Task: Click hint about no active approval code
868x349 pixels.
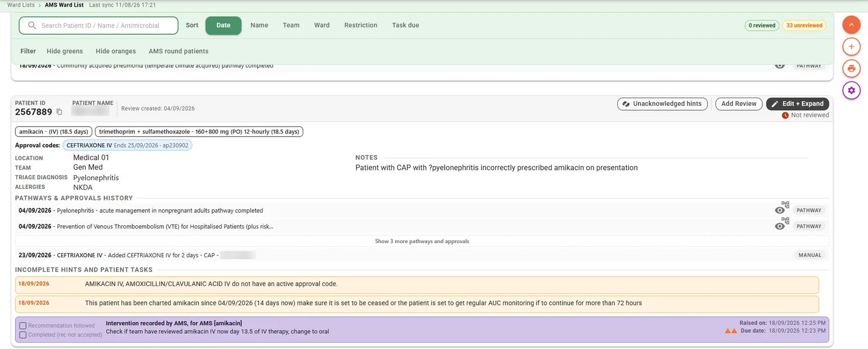Action: tap(417, 284)
